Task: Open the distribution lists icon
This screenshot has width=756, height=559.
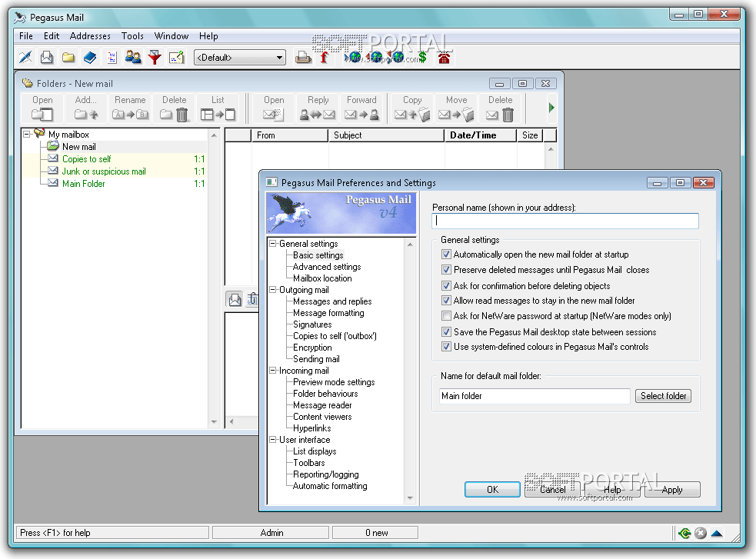Action: tap(112, 58)
